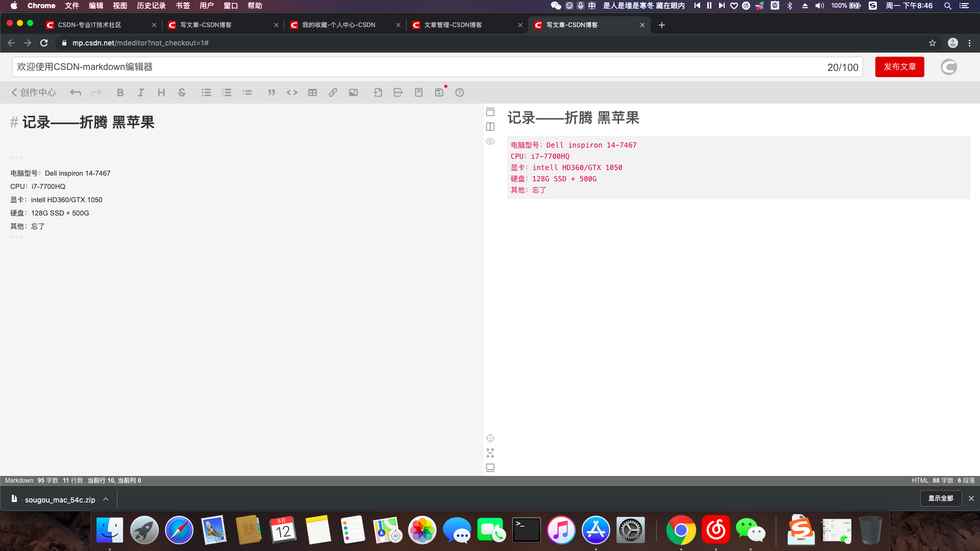Insert an ordered numbered list
The width and height of the screenshot is (980, 551).
(226, 92)
